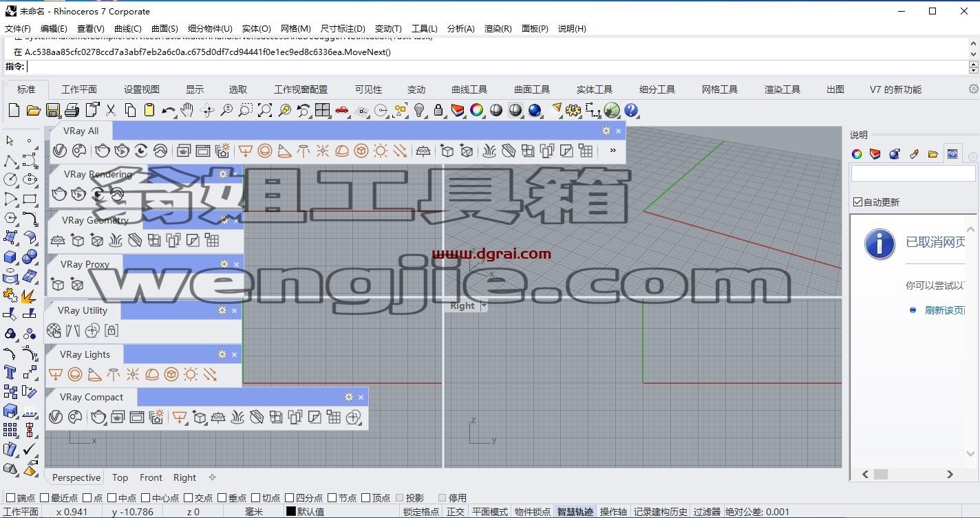Screen dimensions: 980x518
Task: Open V-Ray Asset Editor in VRay All toolbar
Action: [x=60, y=151]
